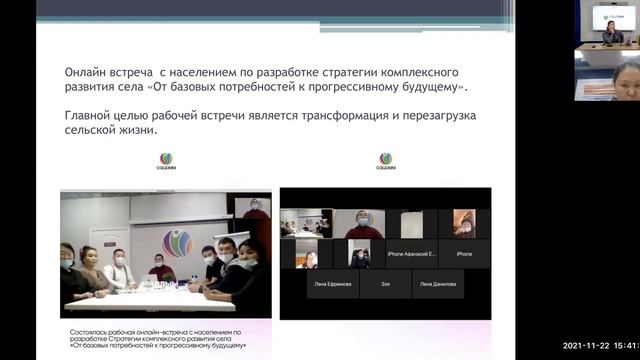Click the masked man in red video tile
The width and height of the screenshot is (640, 360).
tap(359, 224)
